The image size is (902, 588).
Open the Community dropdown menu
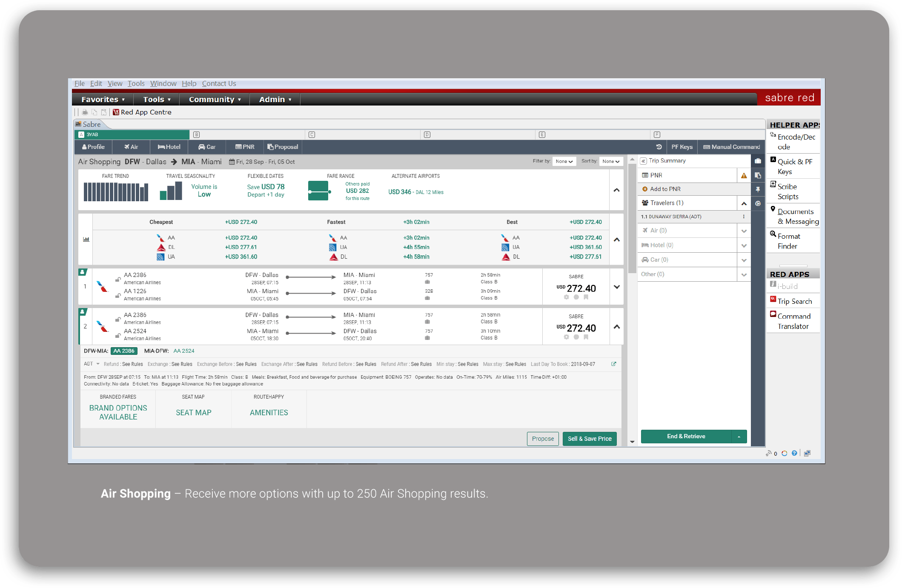215,100
